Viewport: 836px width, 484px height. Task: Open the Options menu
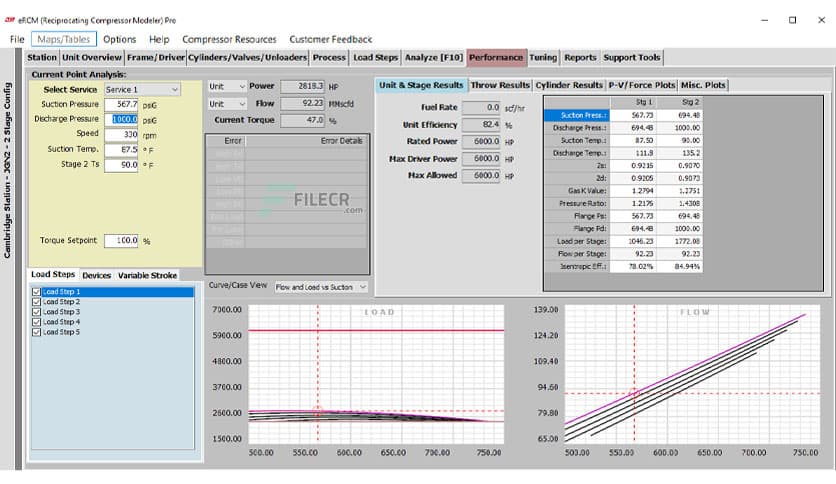pyautogui.click(x=119, y=39)
